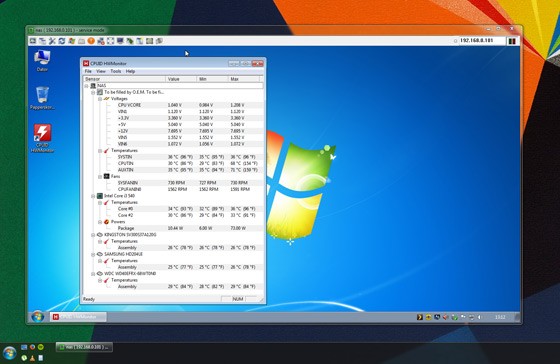Click the nas viewer button on local taskbar
The width and height of the screenshot is (560, 364).
click(84, 347)
